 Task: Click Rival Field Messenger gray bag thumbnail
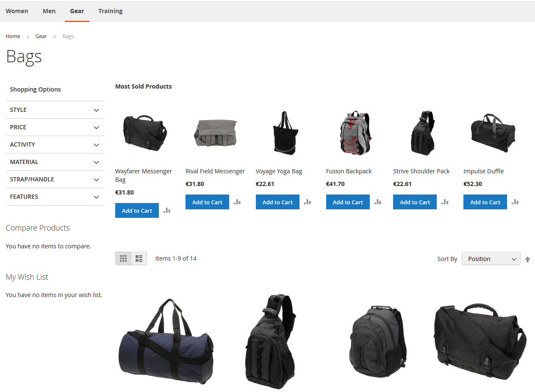click(215, 133)
